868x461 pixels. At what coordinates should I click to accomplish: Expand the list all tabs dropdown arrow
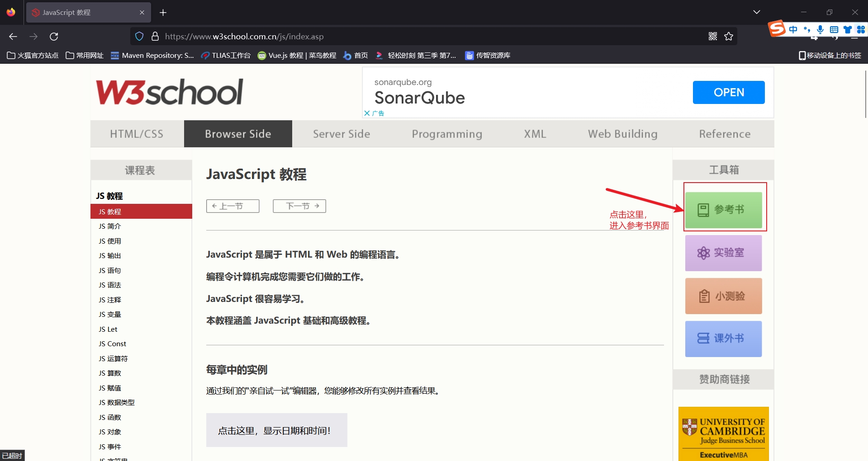click(x=756, y=12)
